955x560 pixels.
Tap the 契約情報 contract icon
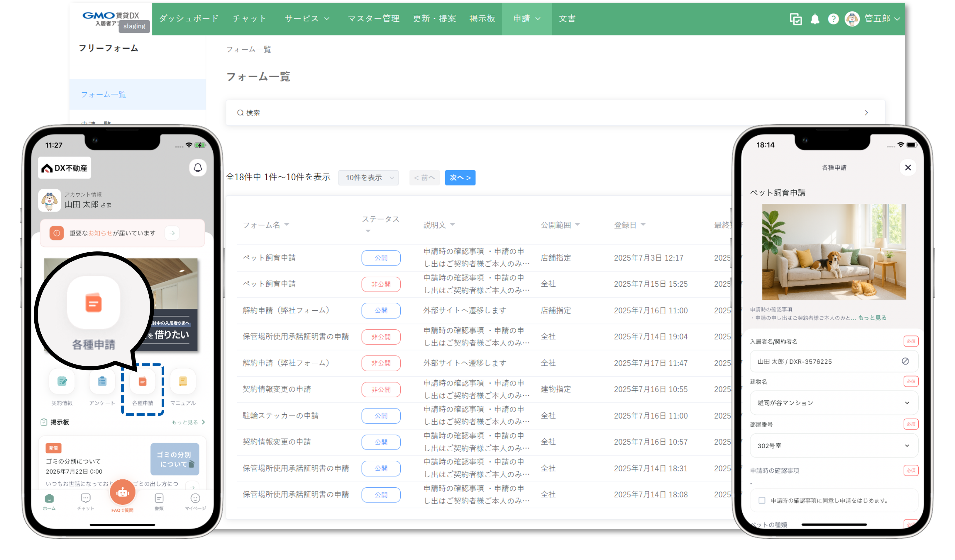pyautogui.click(x=62, y=382)
